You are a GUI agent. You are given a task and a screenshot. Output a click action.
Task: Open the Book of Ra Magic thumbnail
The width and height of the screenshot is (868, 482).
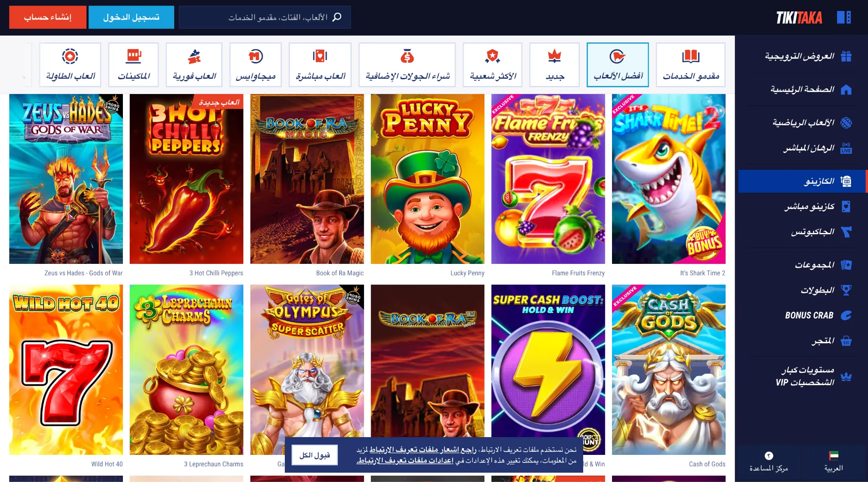coord(307,179)
